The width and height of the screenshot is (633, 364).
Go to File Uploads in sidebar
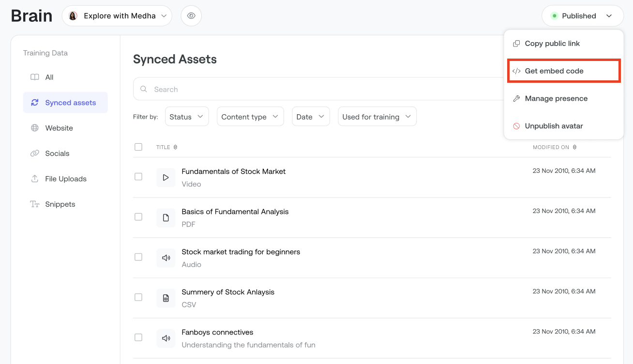65,179
